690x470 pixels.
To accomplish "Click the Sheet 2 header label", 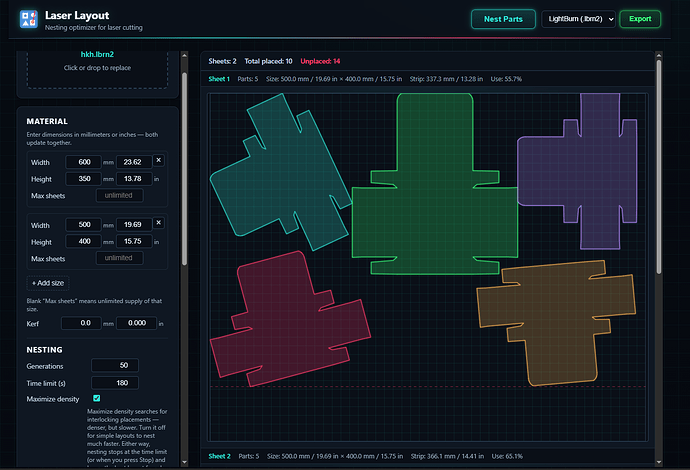I will (220, 456).
